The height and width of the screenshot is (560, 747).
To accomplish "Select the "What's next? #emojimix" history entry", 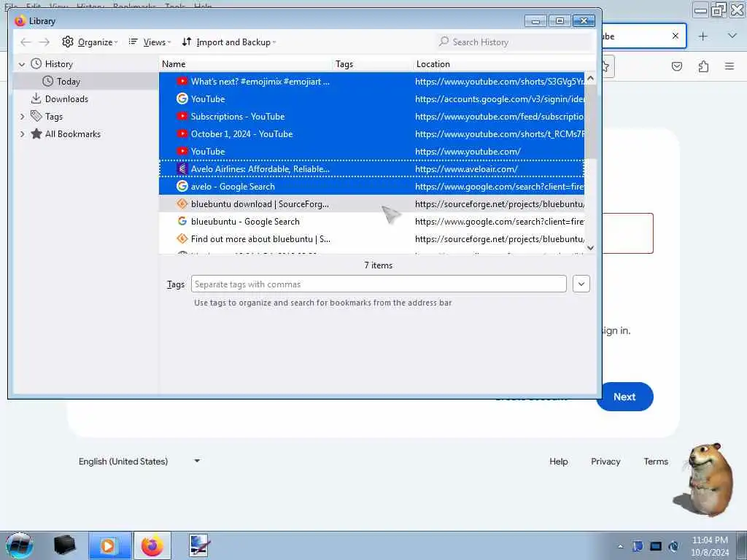I will pyautogui.click(x=371, y=82).
